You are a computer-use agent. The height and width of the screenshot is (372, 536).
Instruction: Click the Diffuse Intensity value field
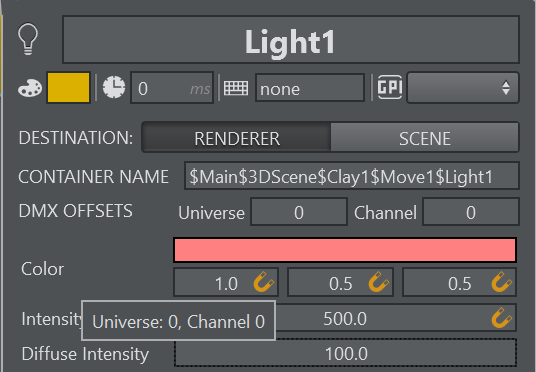(346, 353)
